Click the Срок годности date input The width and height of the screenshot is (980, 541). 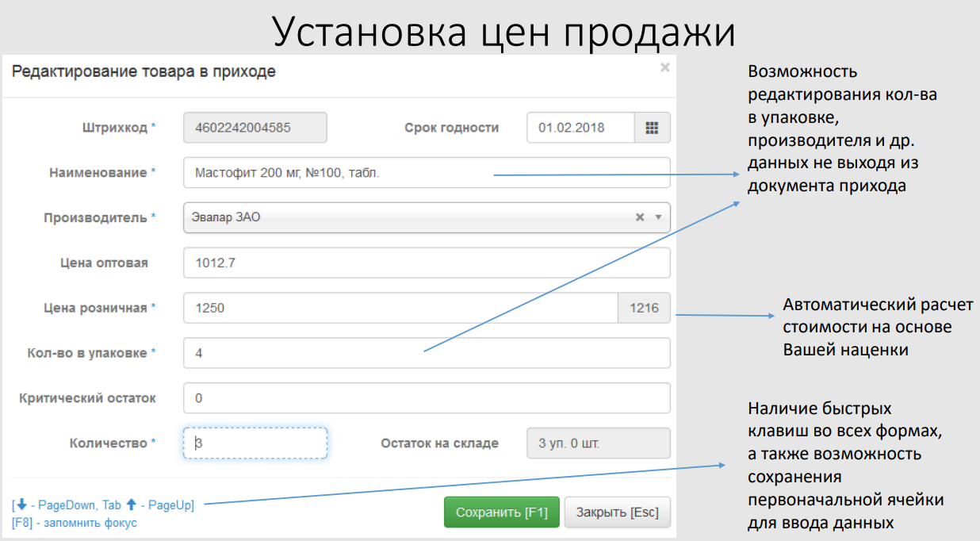[580, 128]
